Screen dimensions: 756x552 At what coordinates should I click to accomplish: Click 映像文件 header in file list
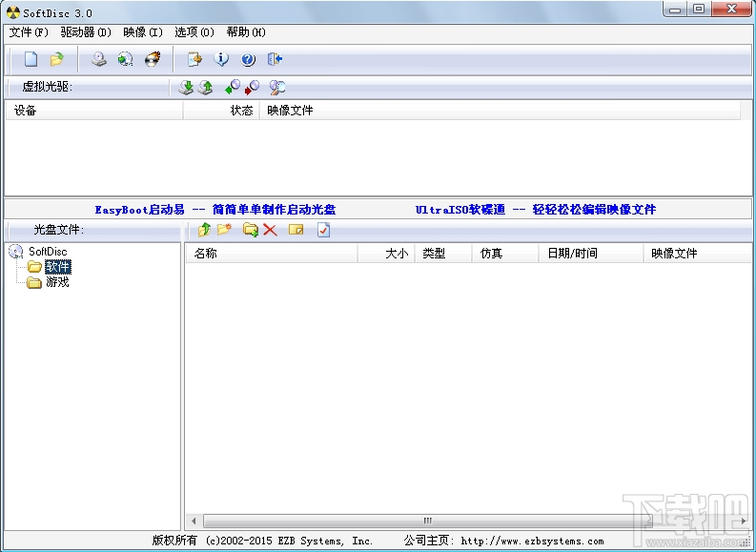pyautogui.click(x=697, y=253)
